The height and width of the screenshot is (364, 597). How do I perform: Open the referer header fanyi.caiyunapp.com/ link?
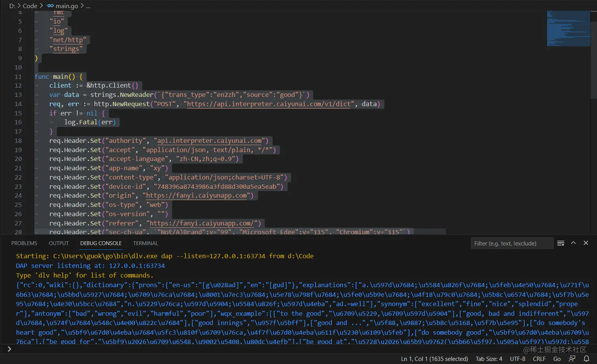coord(202,223)
